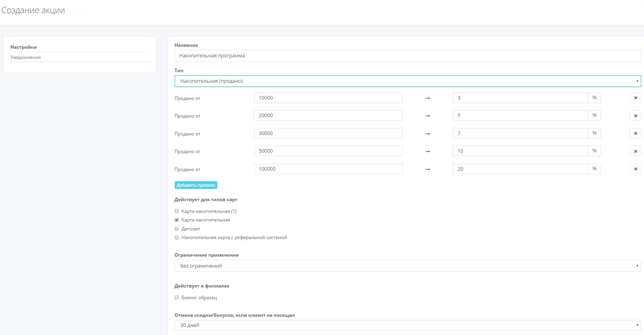This screenshot has height=335, width=644.
Task: Uncheck the Карта накопительная checkbox
Action: point(177,220)
